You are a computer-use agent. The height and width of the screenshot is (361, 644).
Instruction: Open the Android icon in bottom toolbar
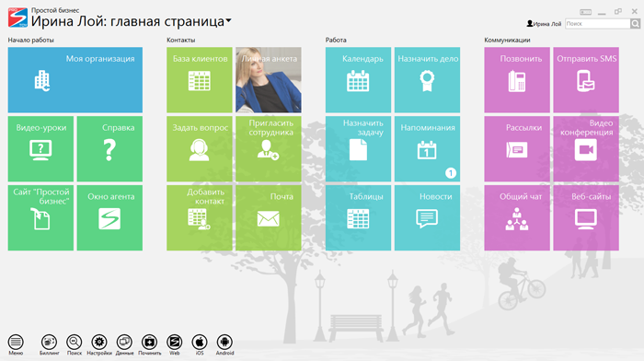[224, 344]
